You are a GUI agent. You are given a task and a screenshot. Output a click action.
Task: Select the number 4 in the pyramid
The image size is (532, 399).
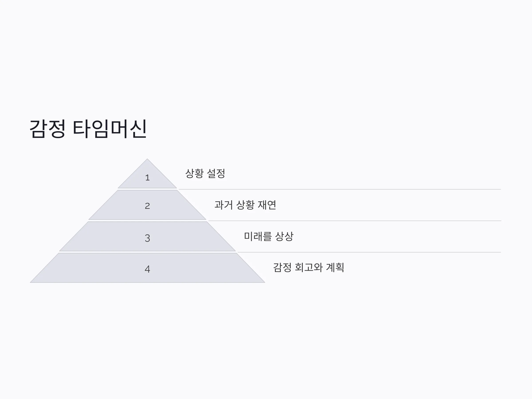[147, 269]
